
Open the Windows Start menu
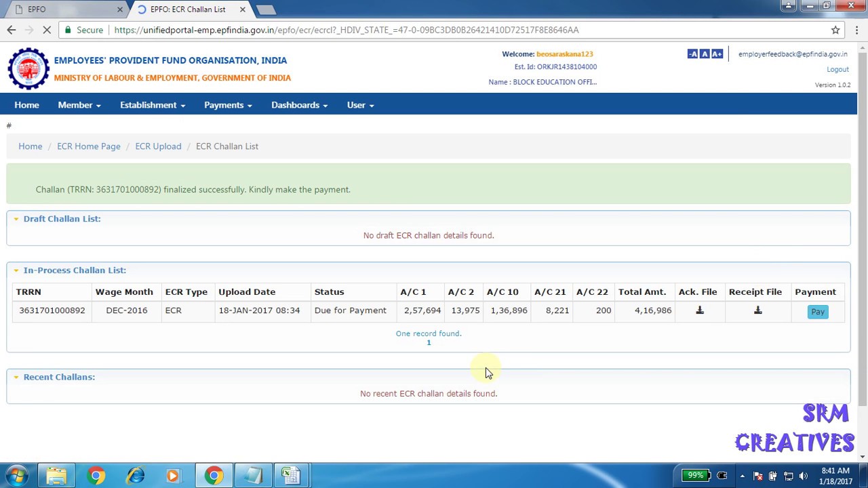pos(16,476)
